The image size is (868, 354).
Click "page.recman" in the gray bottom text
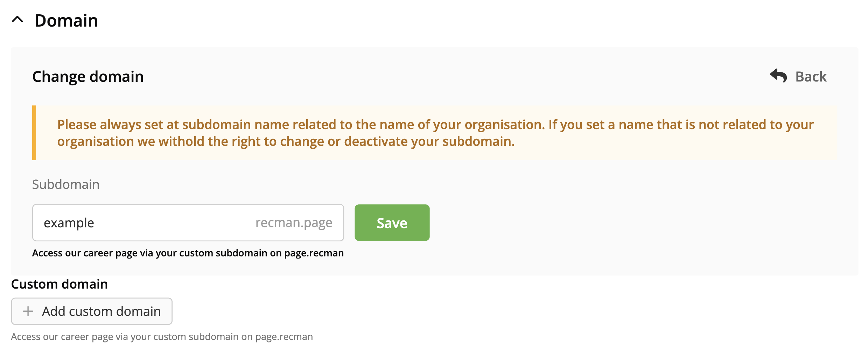click(x=284, y=337)
